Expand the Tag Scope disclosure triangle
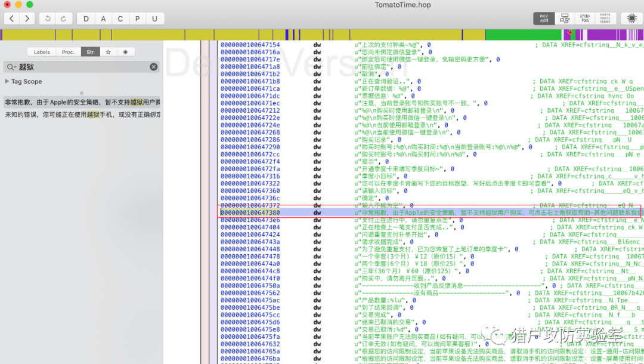This screenshot has height=364, width=644. pyautogui.click(x=7, y=82)
